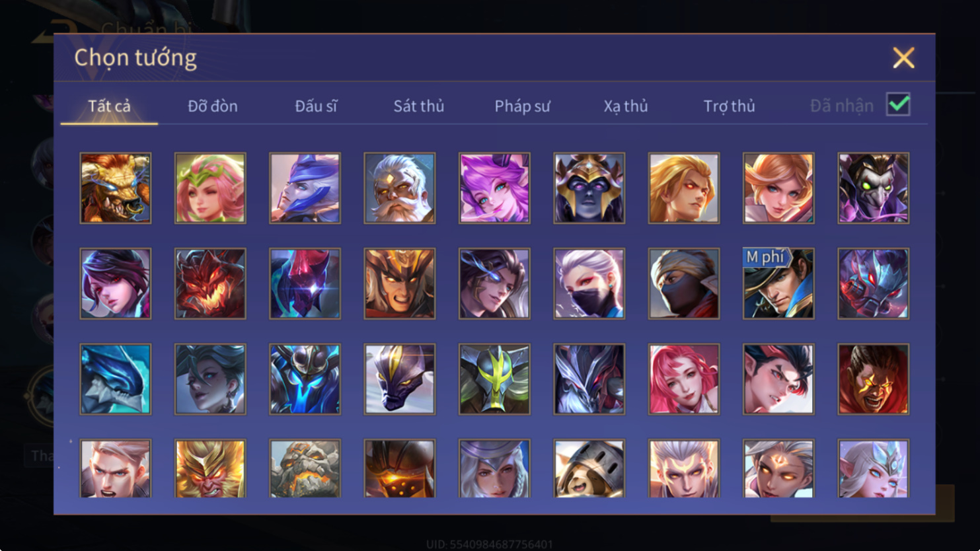The height and width of the screenshot is (551, 980).
Task: Open the 'Đấu sĩ' tab
Action: [x=316, y=106]
